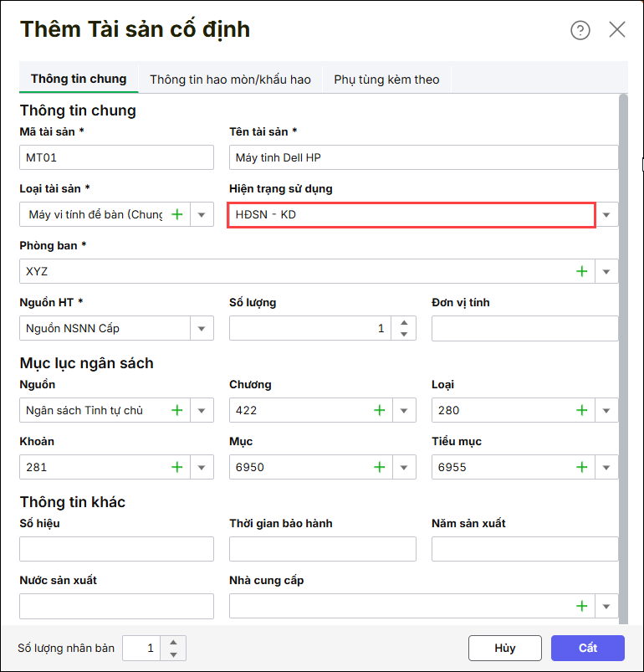
Task: Add new asset type with plus icon
Action: 177,215
